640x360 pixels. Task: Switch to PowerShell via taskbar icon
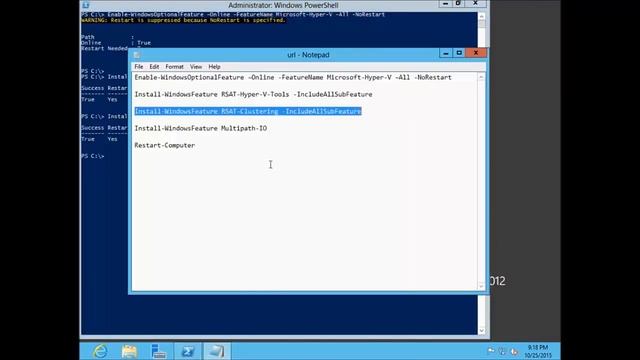click(x=188, y=351)
